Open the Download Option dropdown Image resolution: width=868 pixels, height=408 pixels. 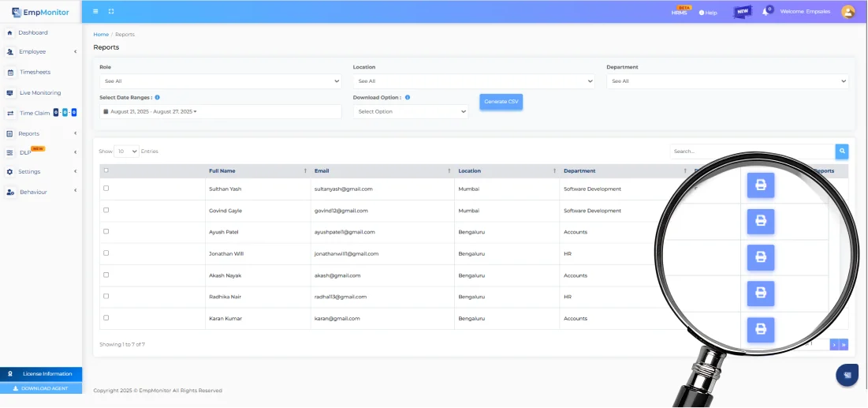(411, 112)
